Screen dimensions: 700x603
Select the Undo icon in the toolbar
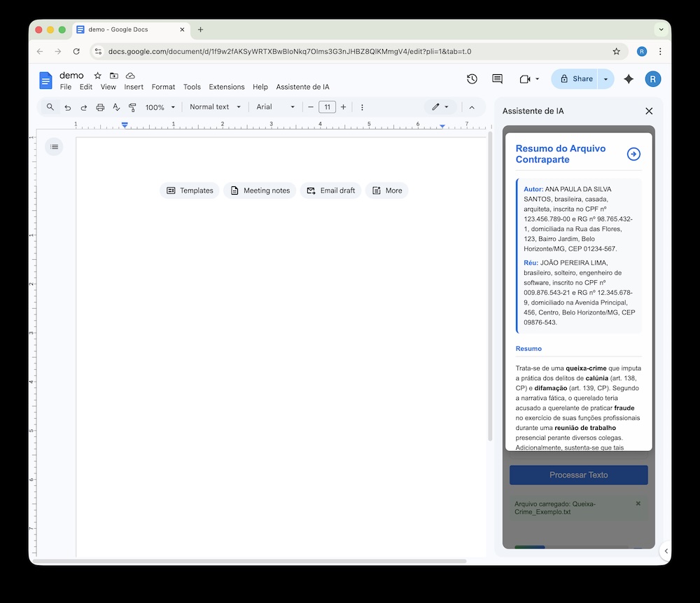(66, 107)
